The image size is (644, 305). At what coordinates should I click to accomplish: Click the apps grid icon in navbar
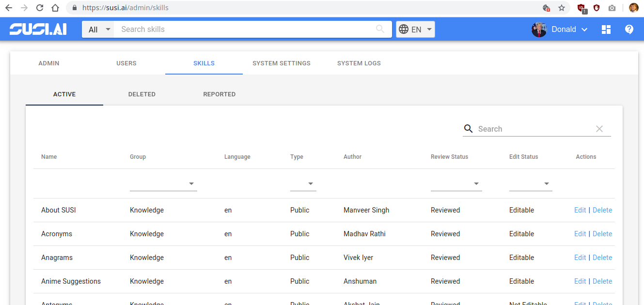click(606, 29)
